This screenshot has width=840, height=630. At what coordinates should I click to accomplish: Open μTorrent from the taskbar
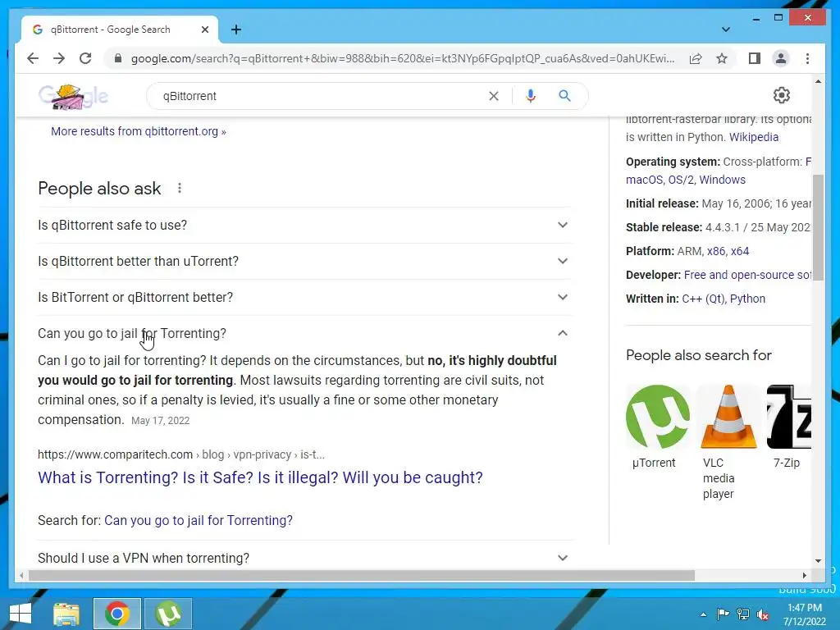[x=168, y=614]
